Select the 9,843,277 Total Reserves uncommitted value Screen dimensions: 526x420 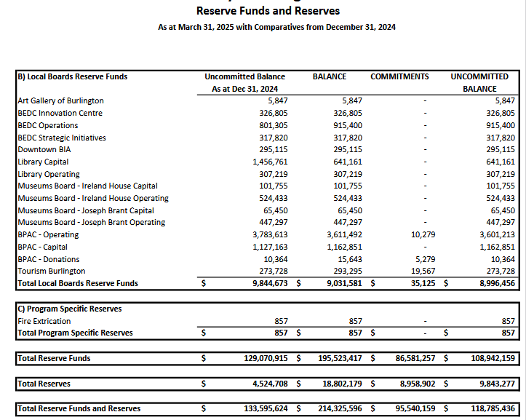497,384
